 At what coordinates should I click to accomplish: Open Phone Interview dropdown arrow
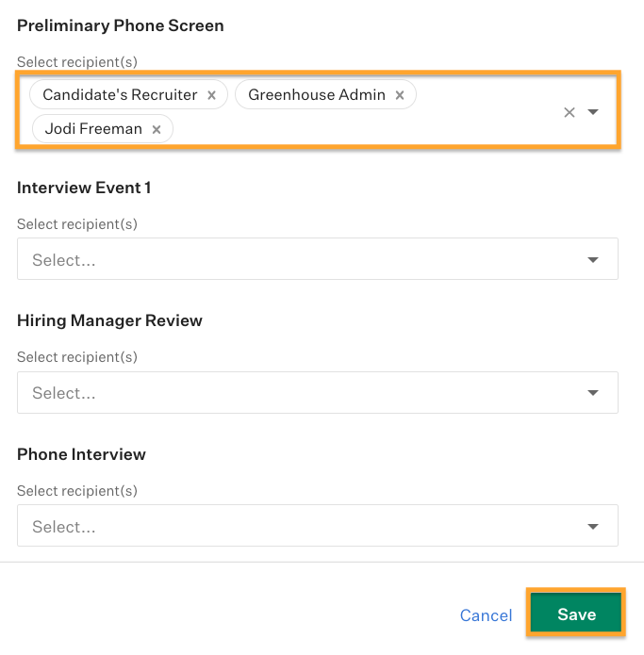tap(593, 527)
